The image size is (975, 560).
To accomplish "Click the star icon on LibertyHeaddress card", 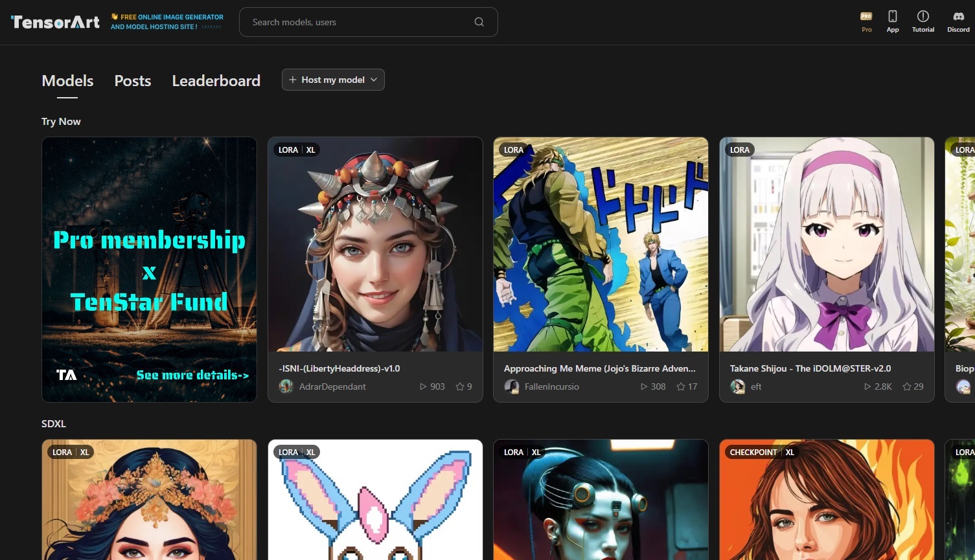I will pos(460,386).
